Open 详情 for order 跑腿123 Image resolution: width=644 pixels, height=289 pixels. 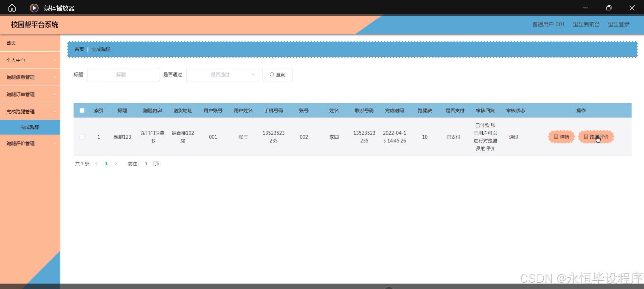(561, 137)
